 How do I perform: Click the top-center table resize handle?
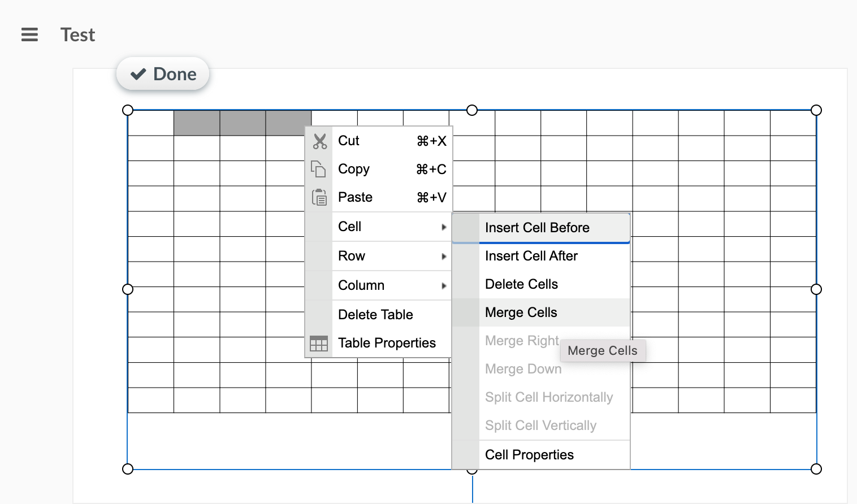pos(472,110)
